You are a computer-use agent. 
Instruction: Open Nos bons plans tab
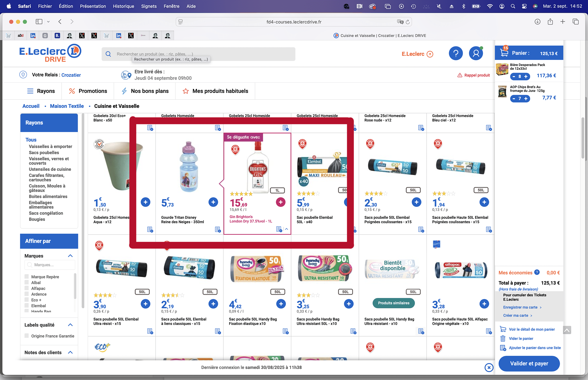point(145,91)
